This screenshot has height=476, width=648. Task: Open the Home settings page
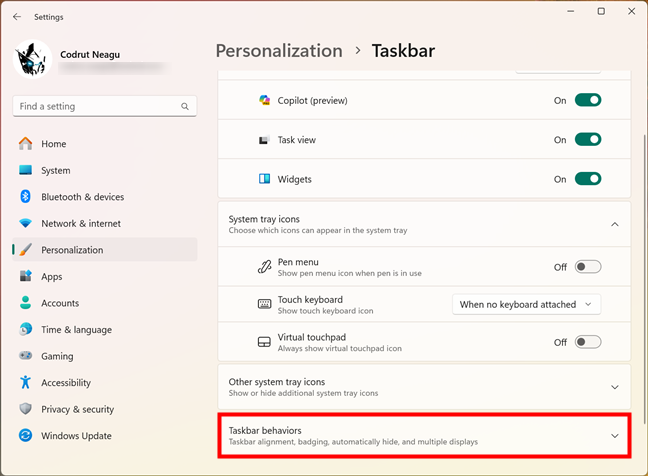[105, 144]
